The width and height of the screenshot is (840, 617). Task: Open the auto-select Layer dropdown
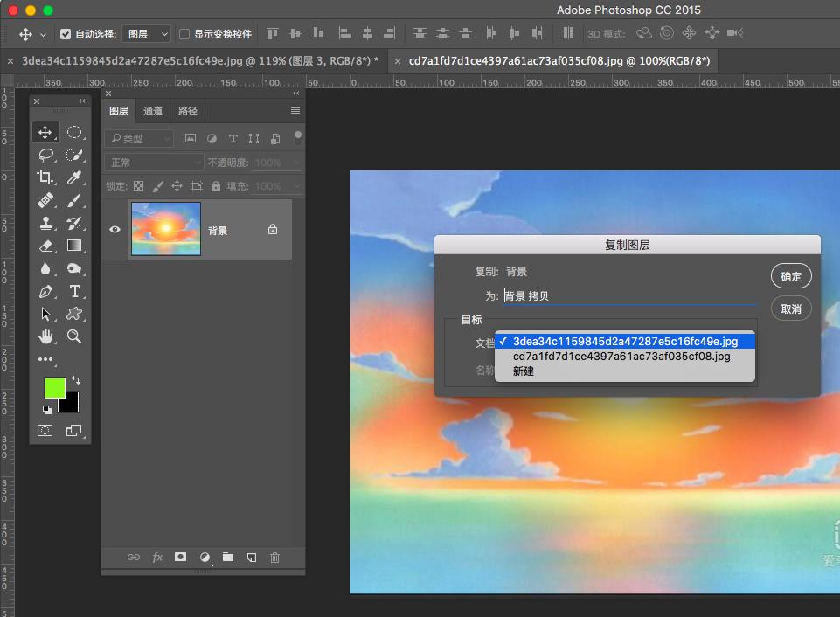(147, 34)
